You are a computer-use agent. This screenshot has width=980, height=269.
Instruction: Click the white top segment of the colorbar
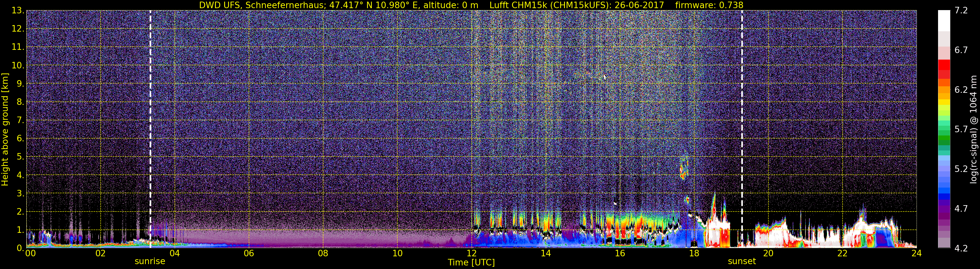pyautogui.click(x=944, y=21)
